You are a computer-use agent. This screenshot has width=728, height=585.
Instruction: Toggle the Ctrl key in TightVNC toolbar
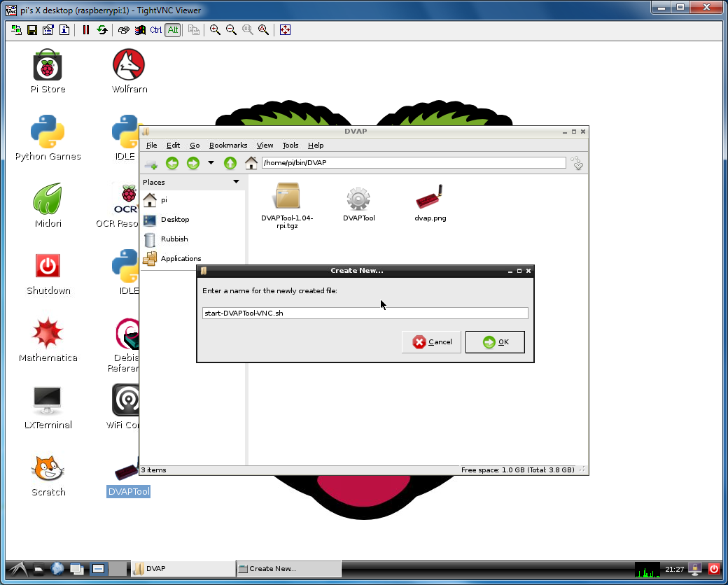[x=156, y=29]
